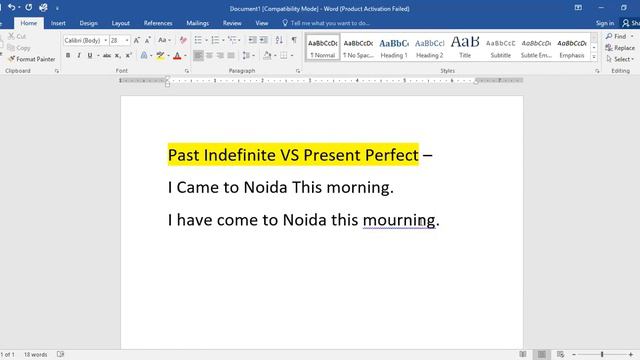Click the Text Effects letter A icon

coord(144,56)
